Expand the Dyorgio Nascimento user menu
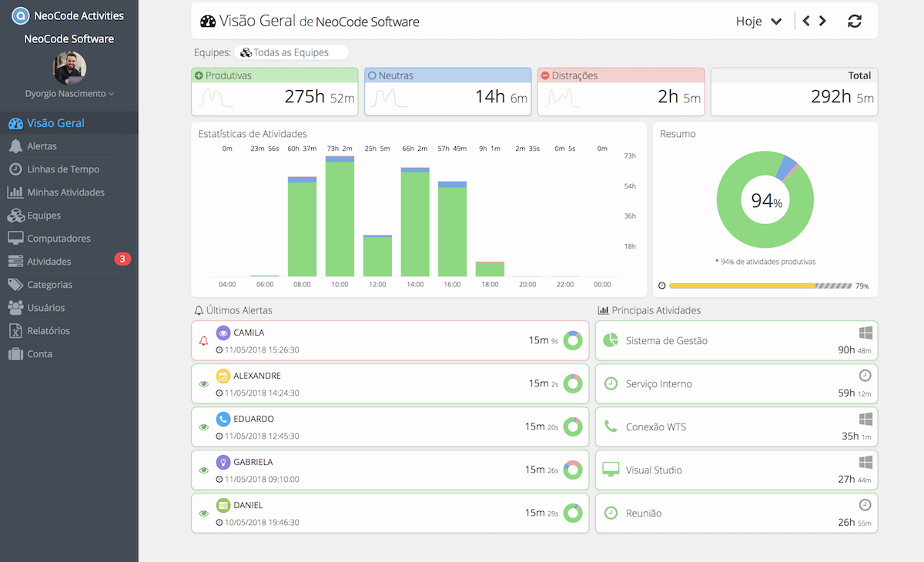Screen dimensions: 924x562 [x=69, y=94]
